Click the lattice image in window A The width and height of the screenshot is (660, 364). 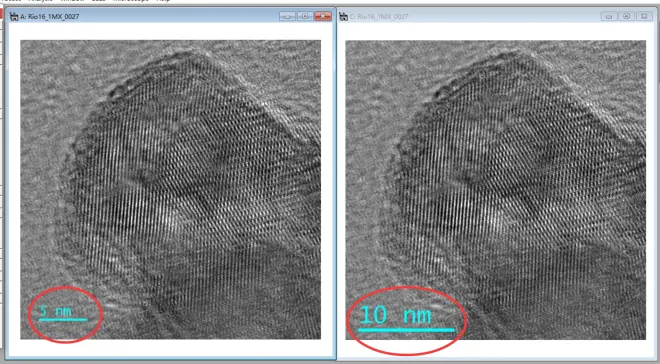[170, 189]
